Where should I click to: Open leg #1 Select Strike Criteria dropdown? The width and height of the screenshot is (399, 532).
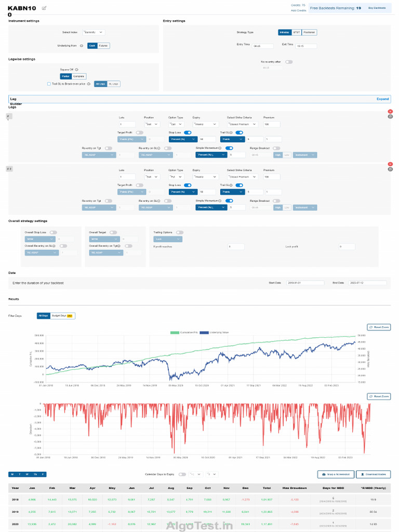pyautogui.click(x=242, y=124)
